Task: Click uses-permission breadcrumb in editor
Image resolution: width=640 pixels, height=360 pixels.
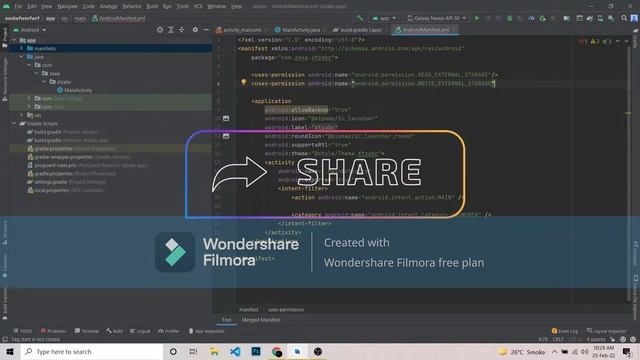Action: [x=286, y=310]
